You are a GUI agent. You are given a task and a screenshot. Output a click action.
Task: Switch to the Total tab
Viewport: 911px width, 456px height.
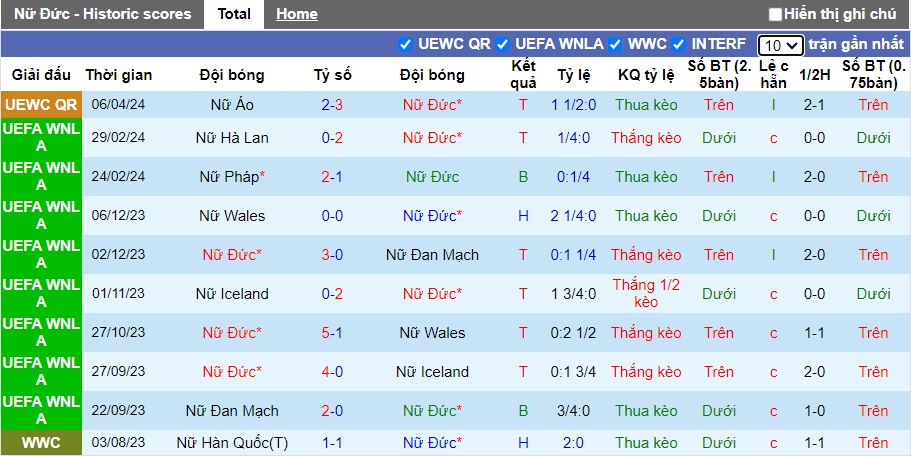pos(234,14)
